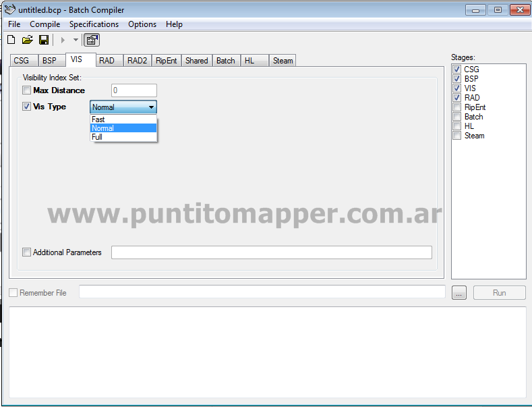Image resolution: width=532 pixels, height=407 pixels.
Task: Check Batch in the Stages list
Action: pyautogui.click(x=456, y=117)
